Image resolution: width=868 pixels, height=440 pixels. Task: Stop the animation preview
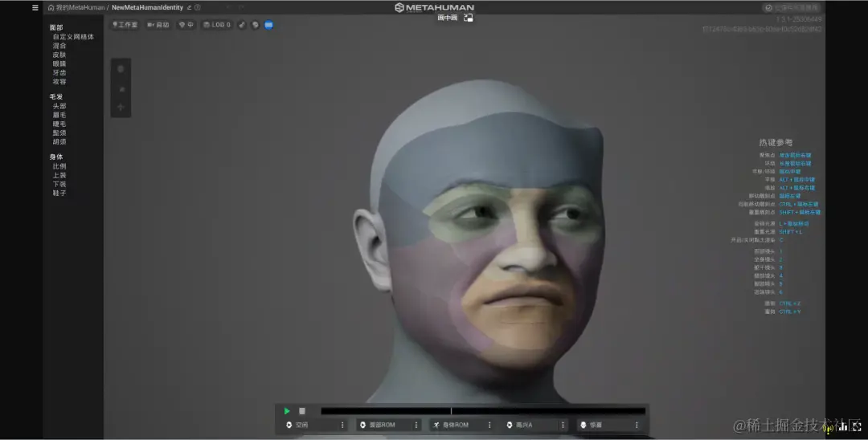pyautogui.click(x=302, y=411)
